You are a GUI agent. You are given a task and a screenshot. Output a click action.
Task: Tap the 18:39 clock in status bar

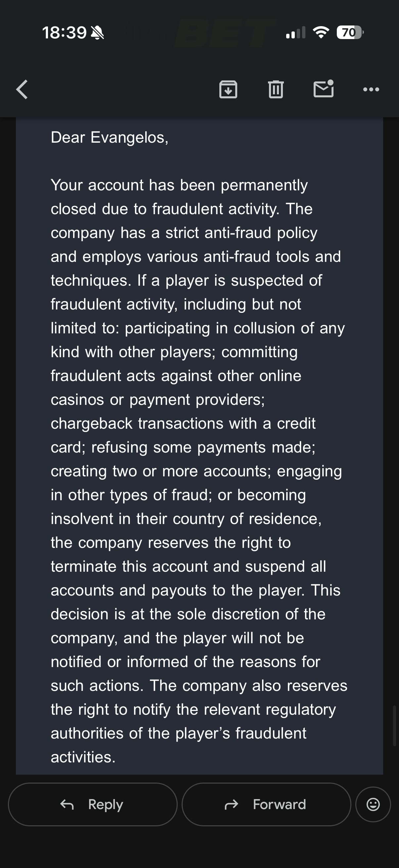pyautogui.click(x=64, y=33)
